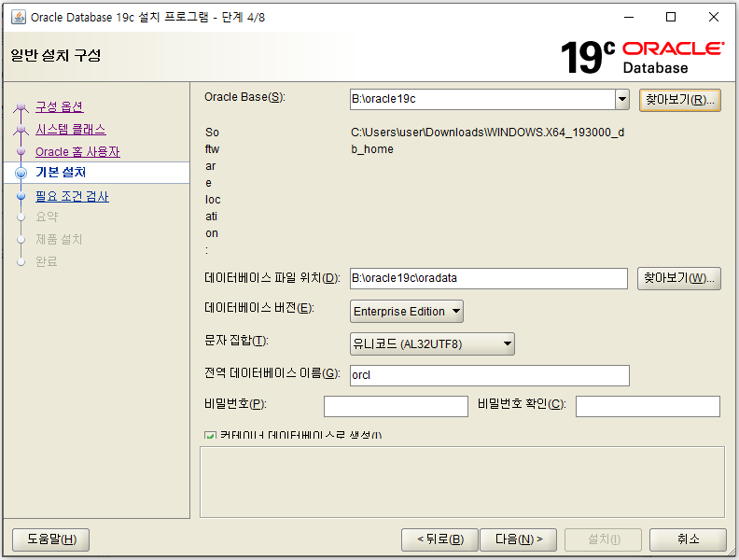
Task: Click the 다음(N) > next button
Action: click(519, 539)
